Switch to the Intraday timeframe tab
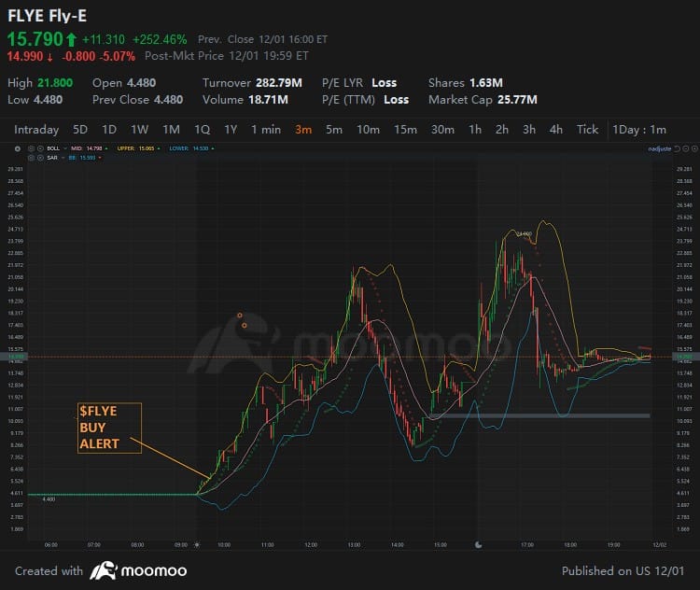700x590 pixels. pyautogui.click(x=36, y=130)
